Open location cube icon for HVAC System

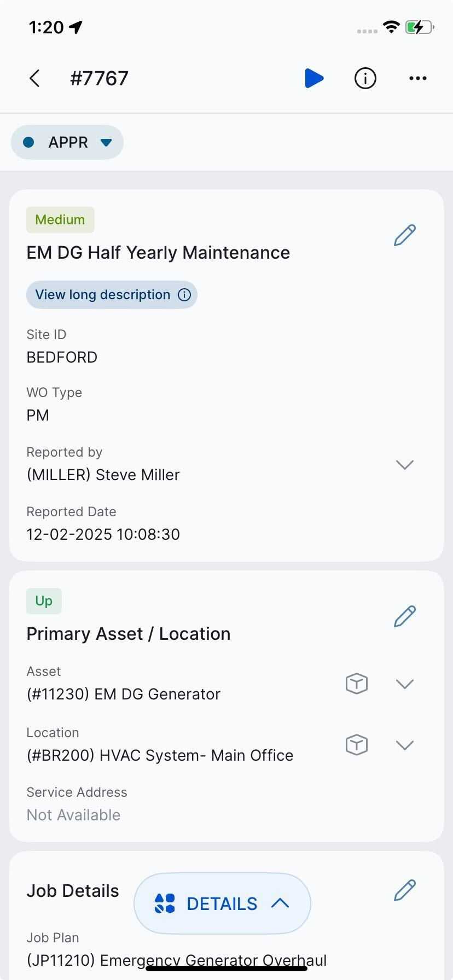tap(357, 745)
